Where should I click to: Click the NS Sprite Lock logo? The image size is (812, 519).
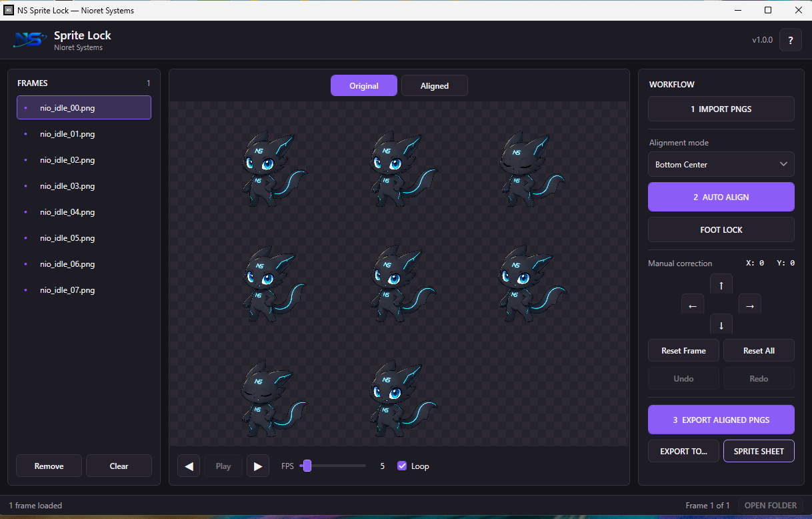tap(29, 40)
